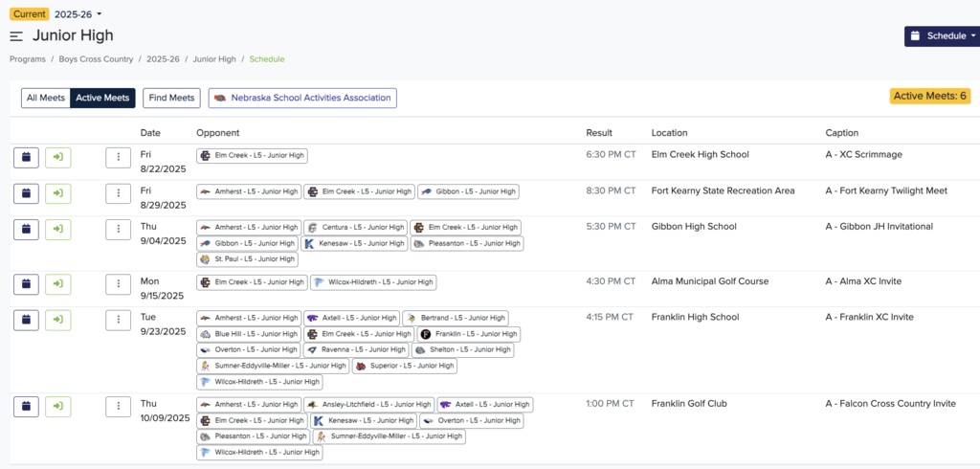Click Franklin - L5 - Junior High tag

469,334
